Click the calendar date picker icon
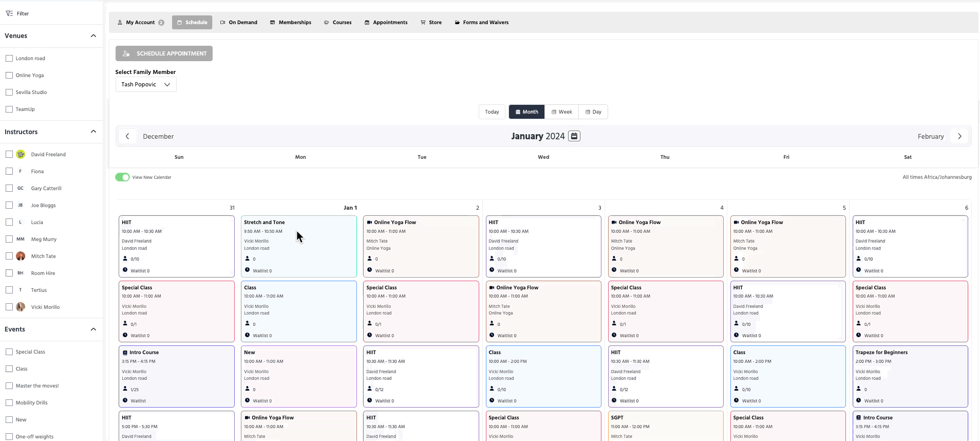Viewport: 980px width, 441px height. pos(574,136)
